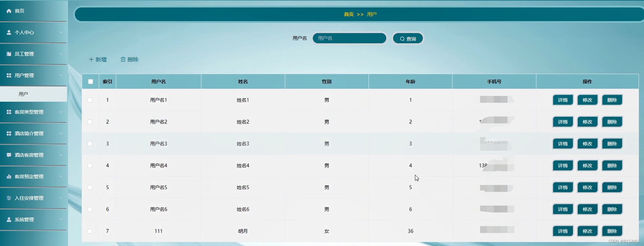The width and height of the screenshot is (644, 246).
Task: Open 系统管理 in sidebar
Action: pyautogui.click(x=33, y=220)
